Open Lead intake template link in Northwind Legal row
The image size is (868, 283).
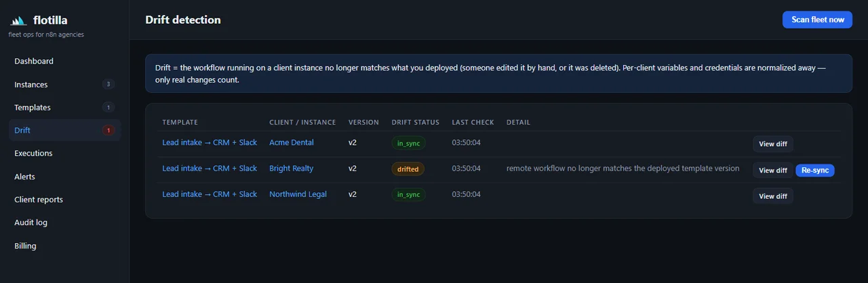click(x=210, y=194)
